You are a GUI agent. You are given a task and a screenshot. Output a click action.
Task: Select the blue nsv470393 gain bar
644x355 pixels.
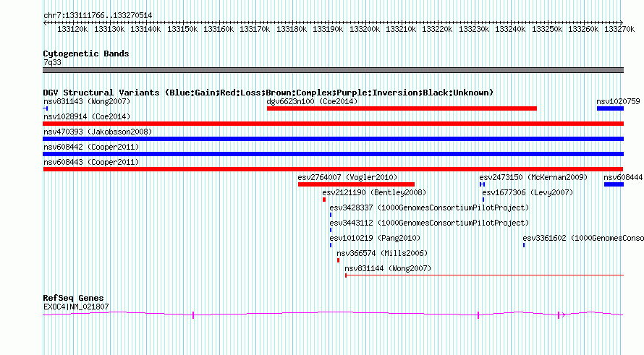[x=333, y=139]
